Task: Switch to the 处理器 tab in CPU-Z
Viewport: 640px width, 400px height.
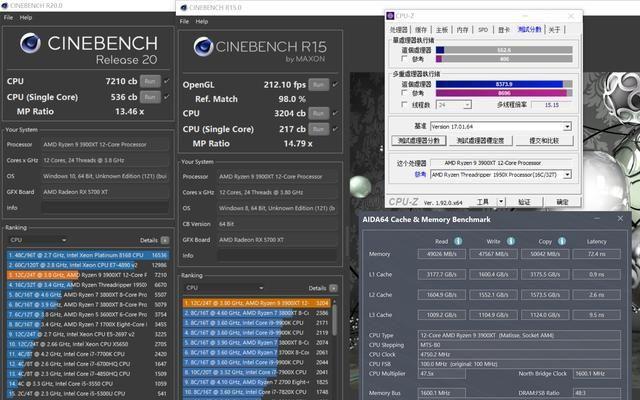Action: pos(398,29)
